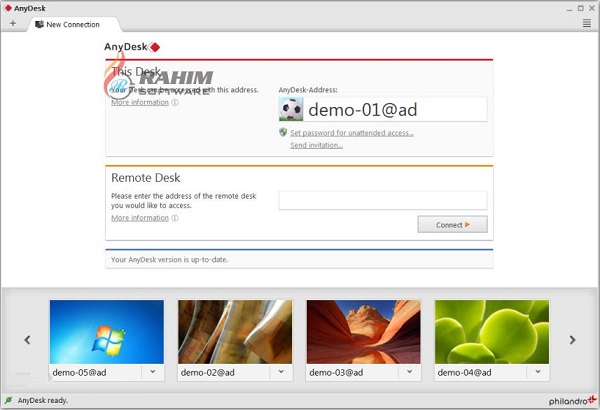Click the Connect button
600x410 pixels.
pos(452,224)
